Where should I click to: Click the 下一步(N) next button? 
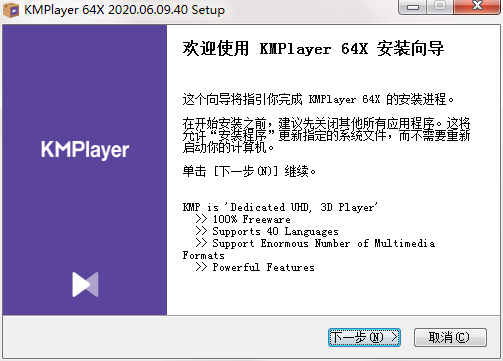[x=364, y=337]
